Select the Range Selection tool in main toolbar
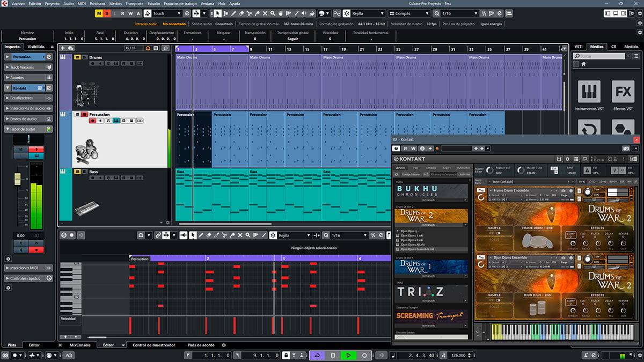Image resolution: width=644 pixels, height=362 pixels. [225, 13]
